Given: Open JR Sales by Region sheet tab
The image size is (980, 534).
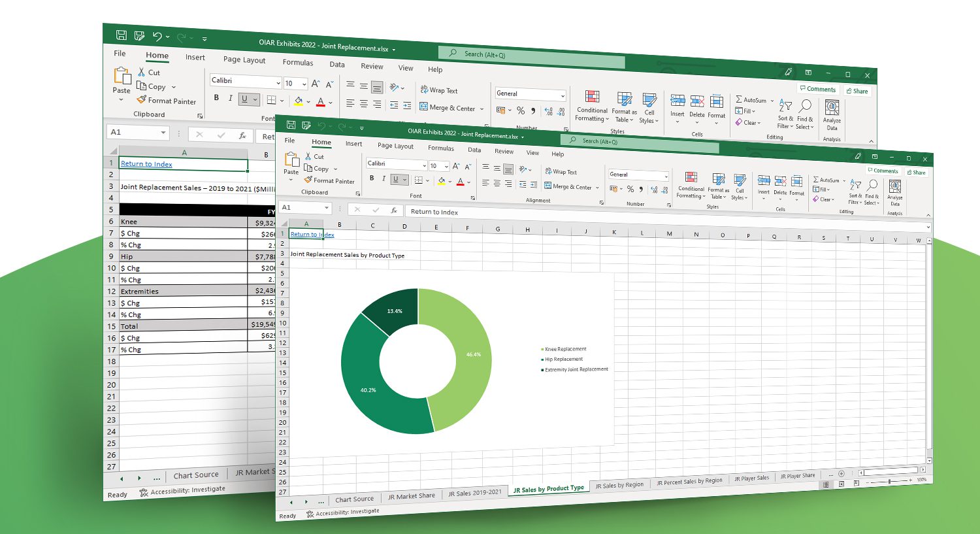Looking at the screenshot, I should coord(619,486).
